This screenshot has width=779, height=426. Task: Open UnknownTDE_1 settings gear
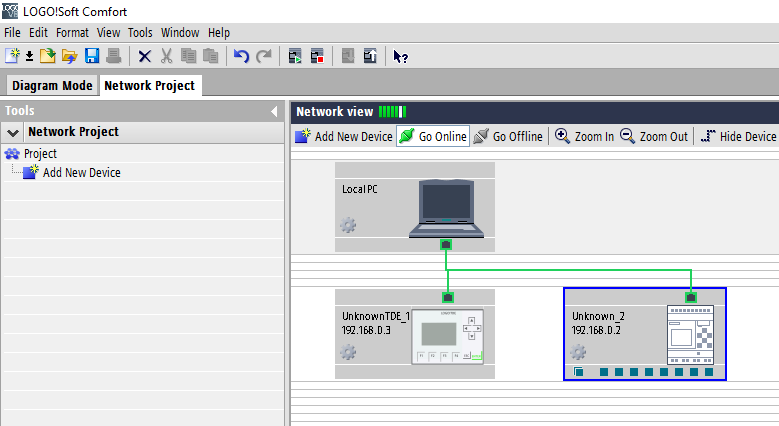coord(348,352)
